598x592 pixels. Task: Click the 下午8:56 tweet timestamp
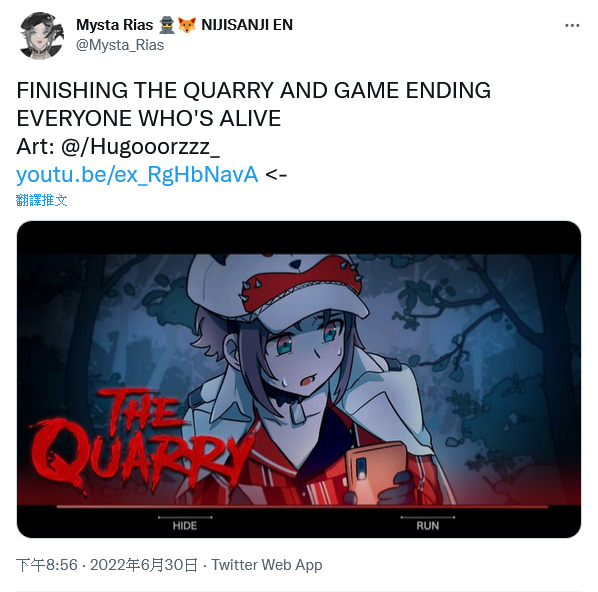[47, 565]
